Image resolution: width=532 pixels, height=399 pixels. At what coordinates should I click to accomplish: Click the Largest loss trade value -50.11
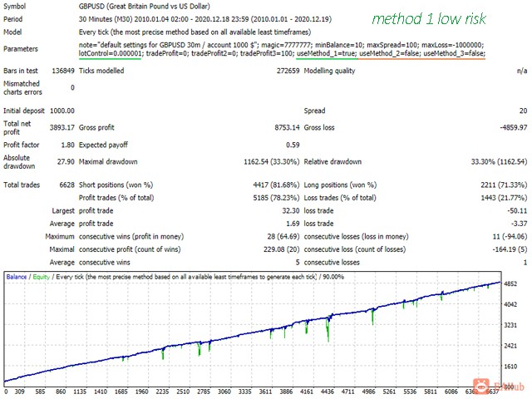pos(517,211)
